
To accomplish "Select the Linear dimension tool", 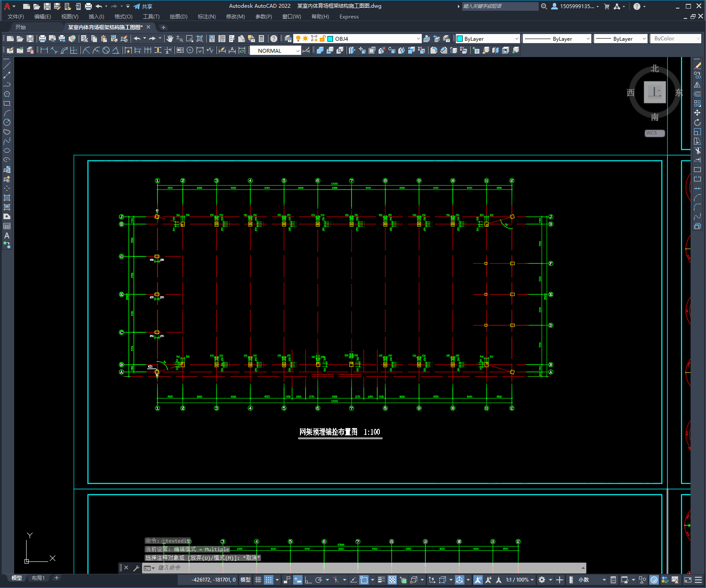I will [44, 51].
